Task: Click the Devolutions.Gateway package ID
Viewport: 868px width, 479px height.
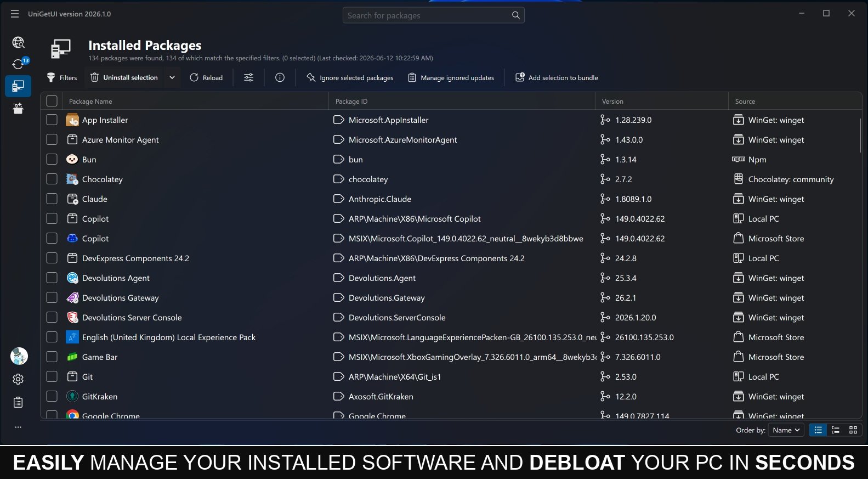Action: point(387,298)
